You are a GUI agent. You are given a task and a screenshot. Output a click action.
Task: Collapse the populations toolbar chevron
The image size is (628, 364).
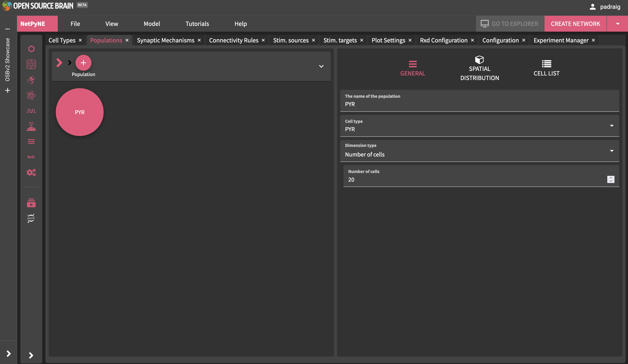(321, 66)
